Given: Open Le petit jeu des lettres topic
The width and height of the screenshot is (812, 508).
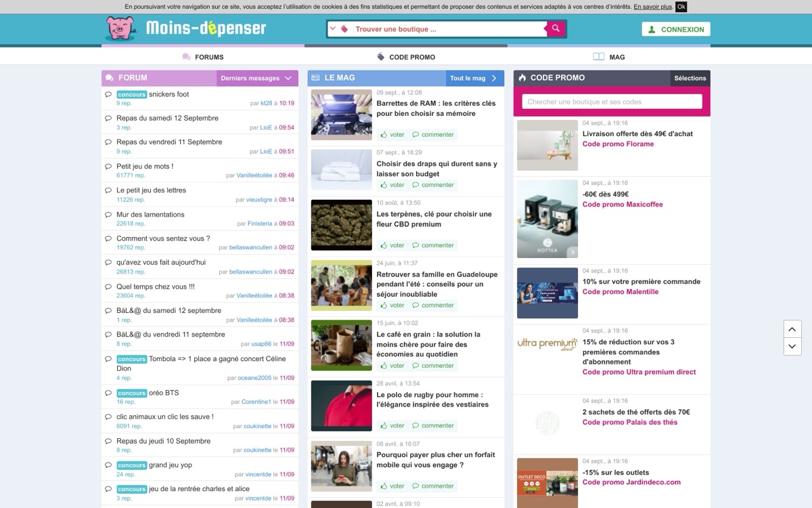Looking at the screenshot, I should [x=151, y=190].
